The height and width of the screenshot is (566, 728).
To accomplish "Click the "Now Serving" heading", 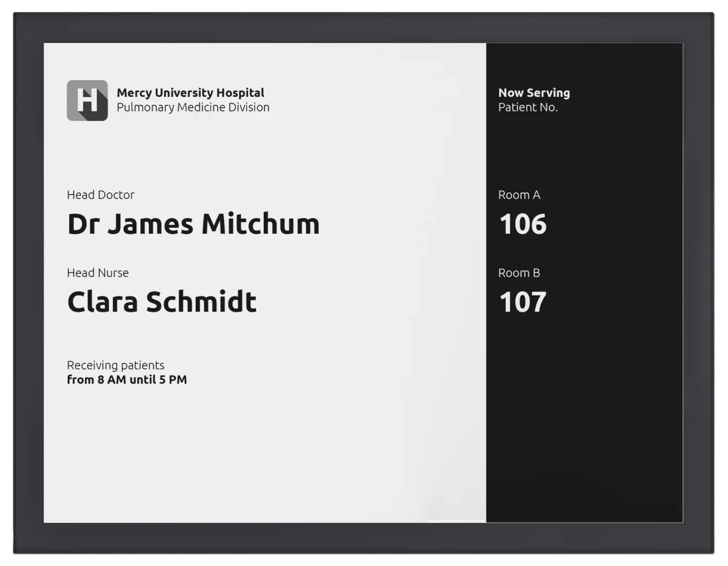I will pyautogui.click(x=534, y=93).
